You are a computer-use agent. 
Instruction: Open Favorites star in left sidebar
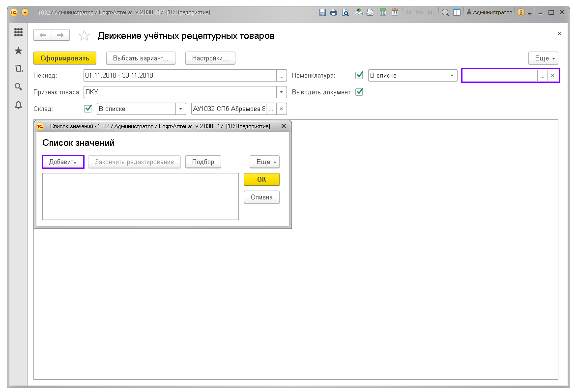[x=19, y=51]
